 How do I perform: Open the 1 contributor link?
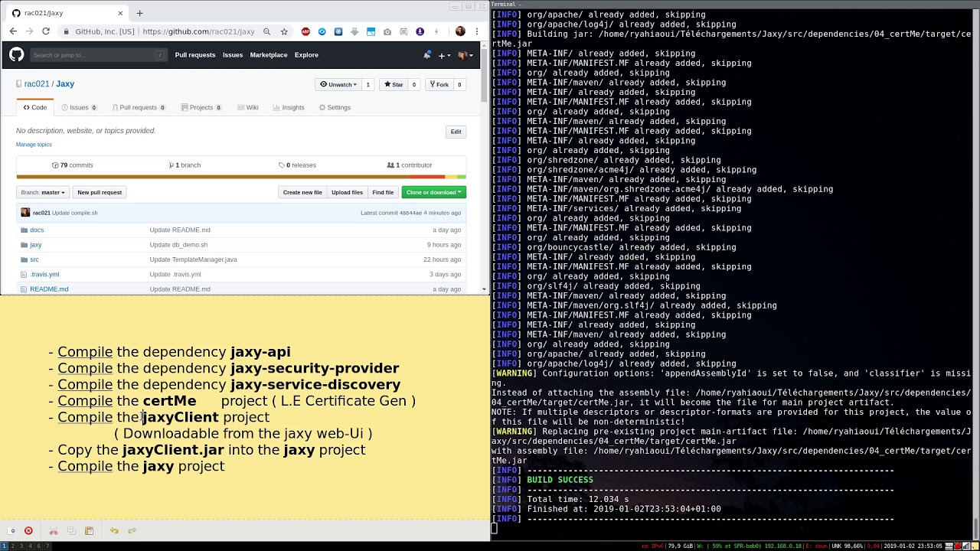(x=410, y=165)
